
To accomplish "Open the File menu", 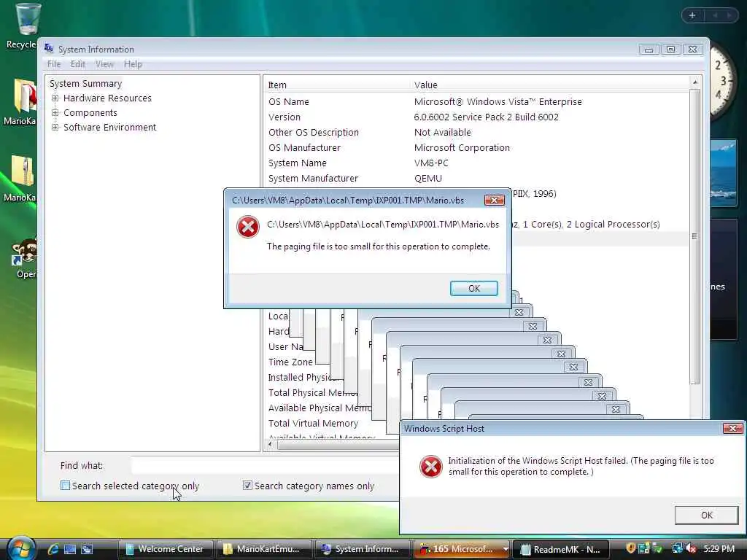I will point(54,64).
